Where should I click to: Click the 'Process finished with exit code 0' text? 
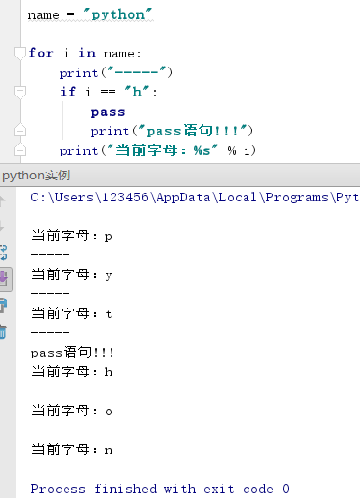(x=160, y=489)
